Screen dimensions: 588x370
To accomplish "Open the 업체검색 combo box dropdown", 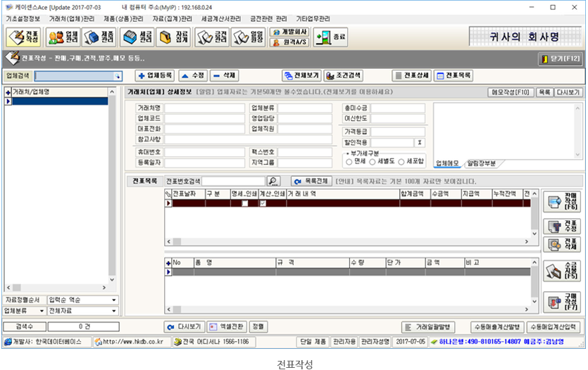I will click(118, 76).
